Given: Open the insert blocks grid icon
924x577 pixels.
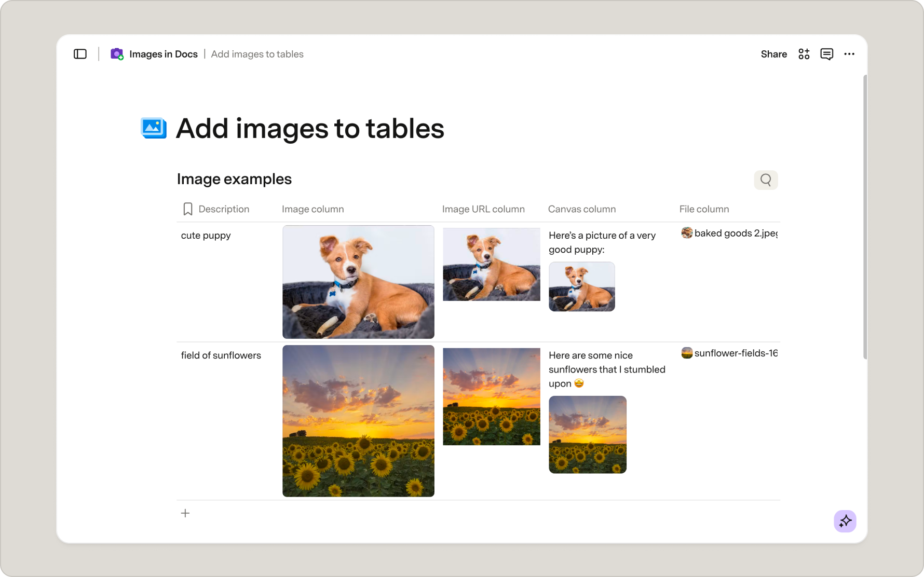Looking at the screenshot, I should (804, 54).
